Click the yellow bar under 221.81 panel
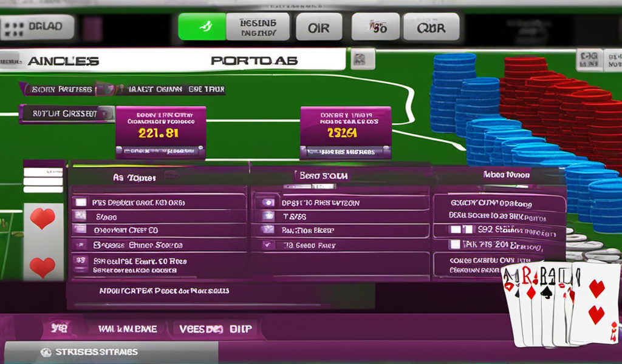Image resolution: width=622 pixels, height=364 pixels. pyautogui.click(x=160, y=149)
